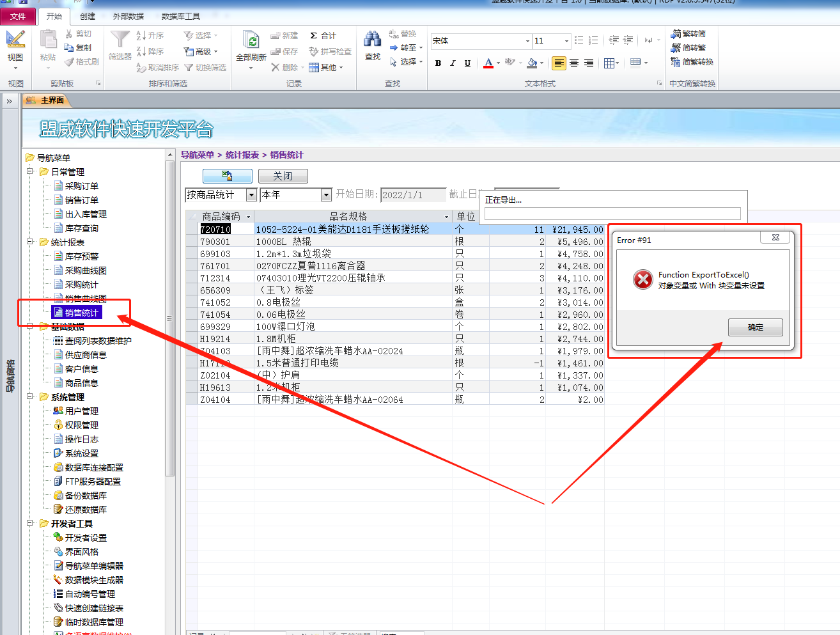This screenshot has width=840, height=635.
Task: Click 导航菜单 breadcrumb link
Action: [198, 155]
